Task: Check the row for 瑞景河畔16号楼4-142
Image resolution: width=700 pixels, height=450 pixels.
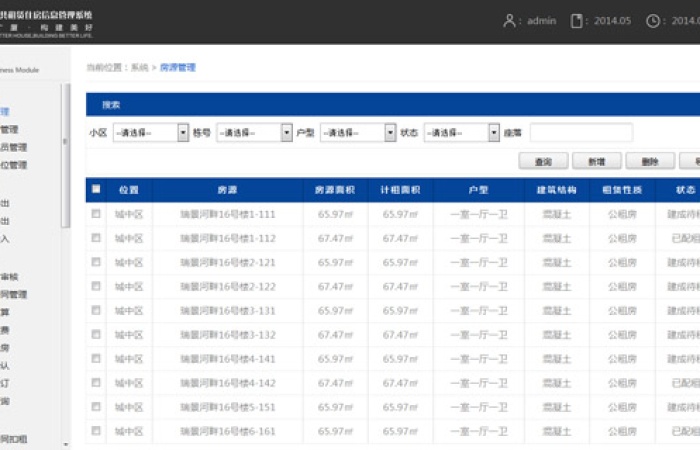Action: (x=96, y=383)
